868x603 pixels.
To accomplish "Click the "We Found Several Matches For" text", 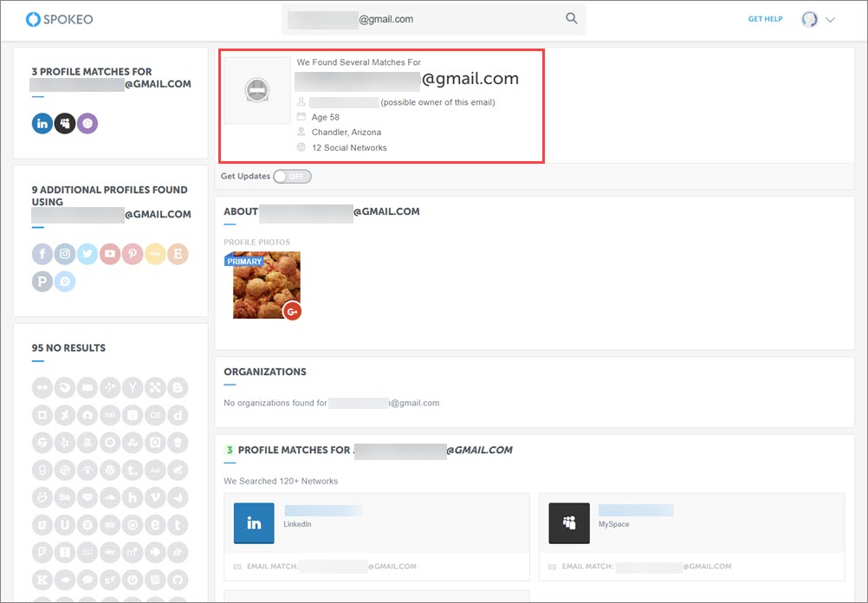I will coord(359,62).
